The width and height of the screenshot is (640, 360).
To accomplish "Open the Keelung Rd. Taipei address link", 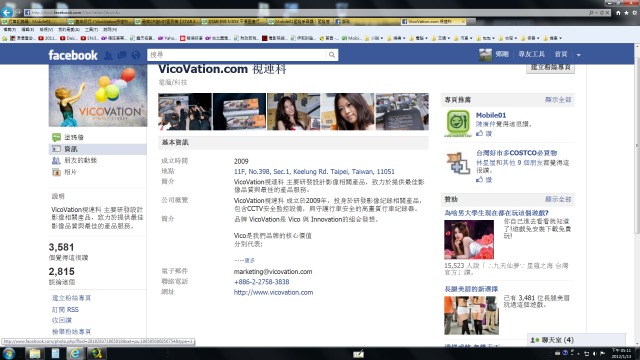I will [x=314, y=171].
